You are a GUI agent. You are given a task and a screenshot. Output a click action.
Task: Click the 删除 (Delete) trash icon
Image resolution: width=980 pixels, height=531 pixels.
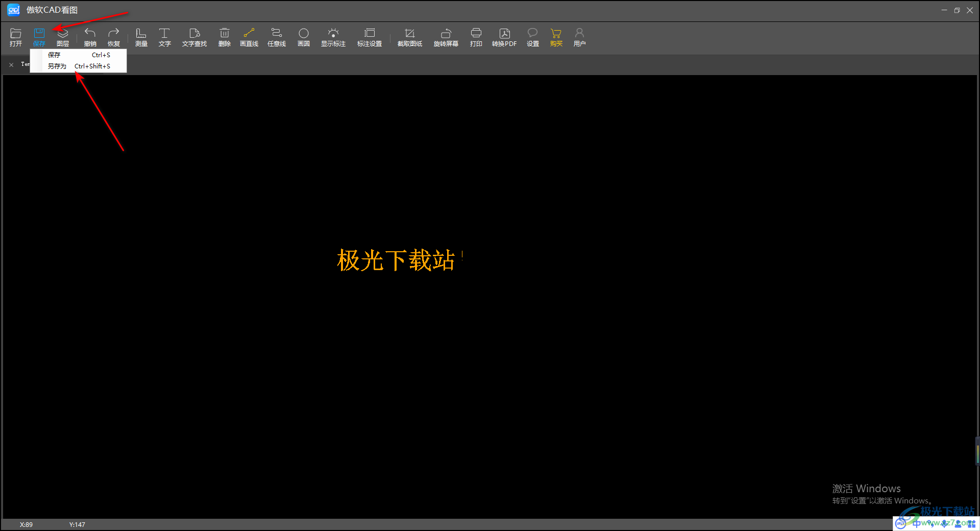point(224,37)
